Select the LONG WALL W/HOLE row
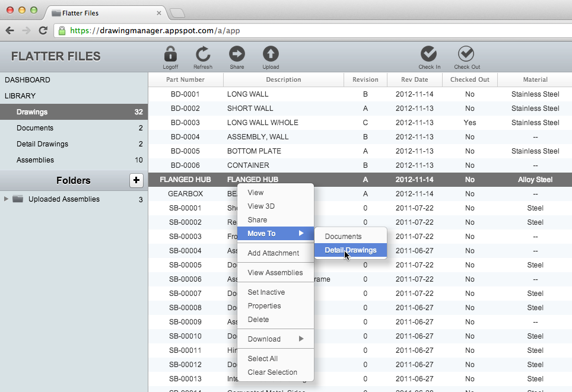The image size is (572, 392). (x=360, y=123)
